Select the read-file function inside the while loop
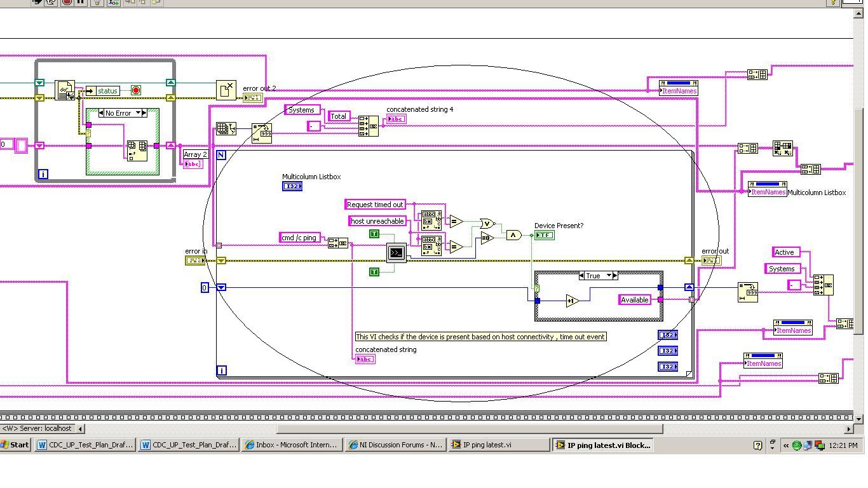The image size is (868, 488). pyautogui.click(x=65, y=91)
